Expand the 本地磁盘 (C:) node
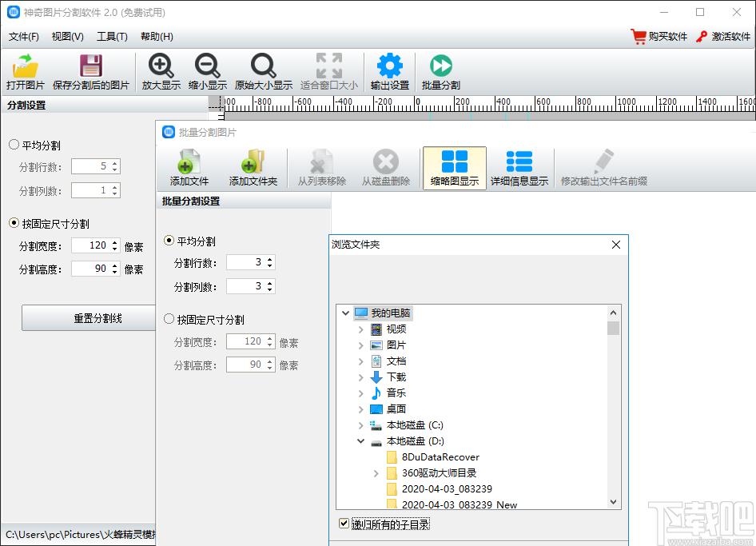Screen dimensions: 756x546 360,425
